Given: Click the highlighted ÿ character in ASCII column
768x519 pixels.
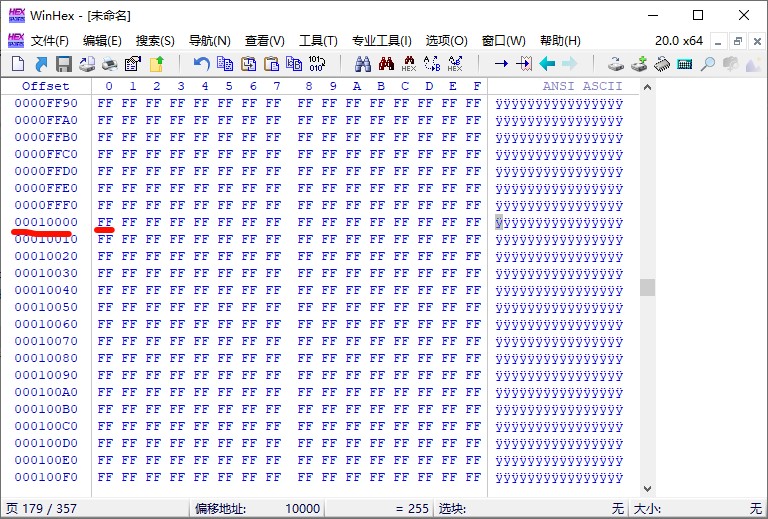Looking at the screenshot, I should pyautogui.click(x=499, y=222).
